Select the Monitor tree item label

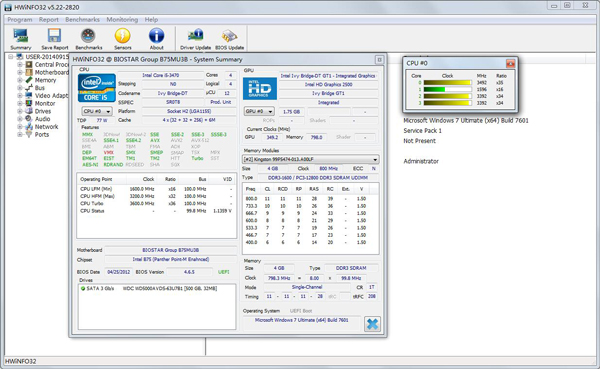pyautogui.click(x=45, y=103)
